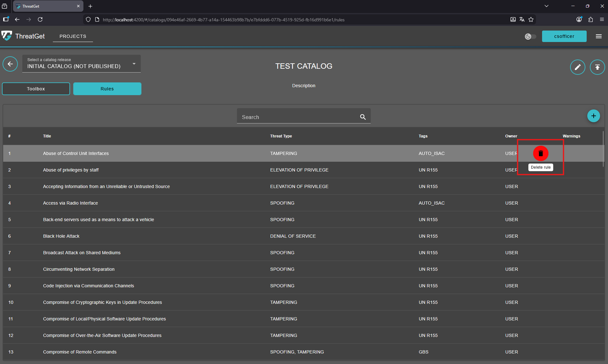Reload the page in the browser
This screenshot has height=364, width=608.
pyautogui.click(x=40, y=20)
